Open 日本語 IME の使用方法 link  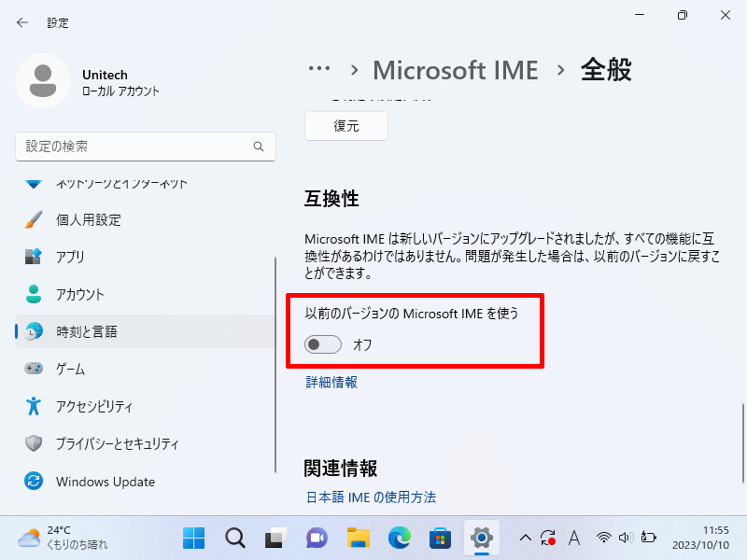(x=371, y=497)
